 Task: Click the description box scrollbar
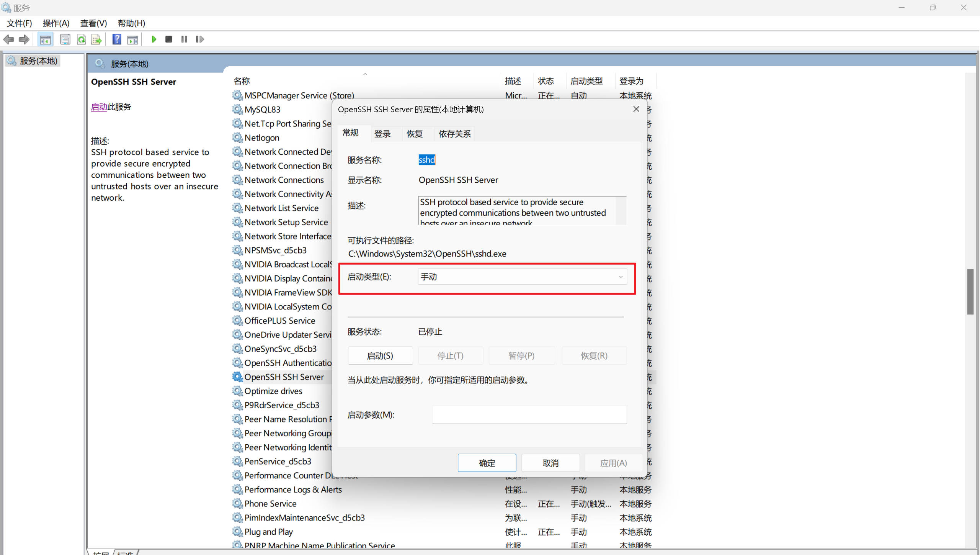pos(621,210)
